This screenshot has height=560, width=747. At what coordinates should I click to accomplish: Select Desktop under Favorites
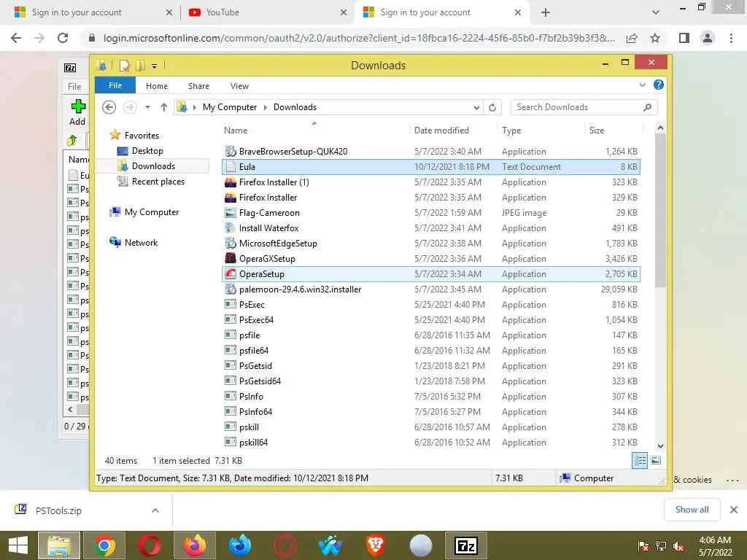[x=147, y=151]
